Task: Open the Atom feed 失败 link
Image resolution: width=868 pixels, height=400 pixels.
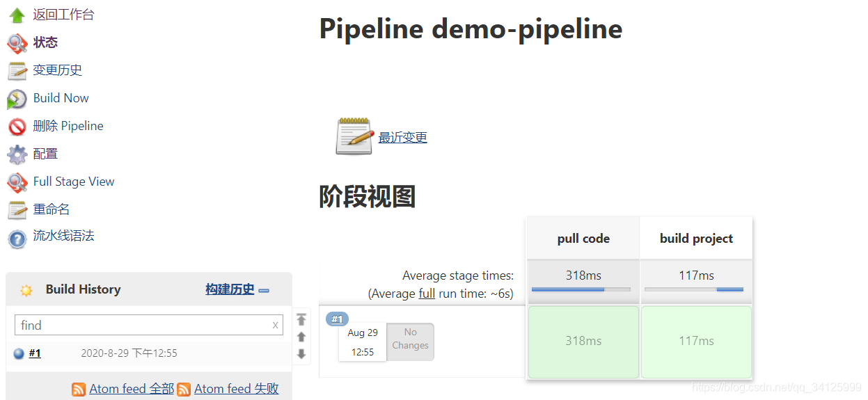Action: [237, 389]
